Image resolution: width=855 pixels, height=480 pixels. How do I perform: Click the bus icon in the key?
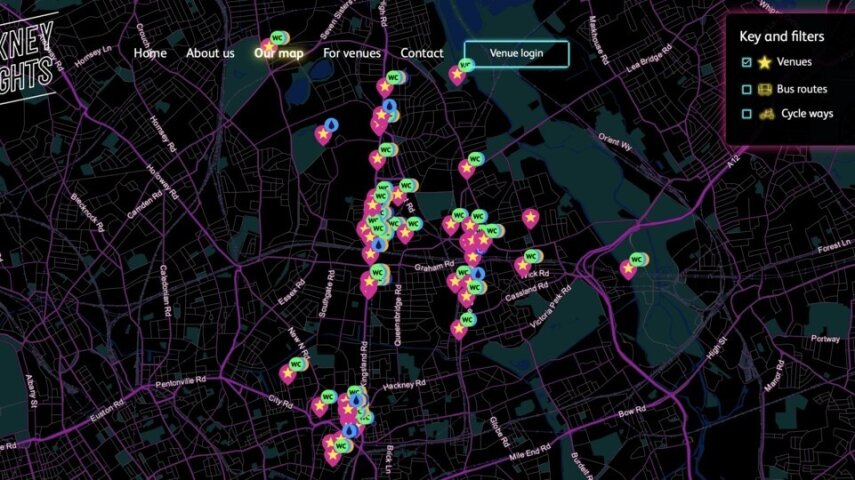765,89
